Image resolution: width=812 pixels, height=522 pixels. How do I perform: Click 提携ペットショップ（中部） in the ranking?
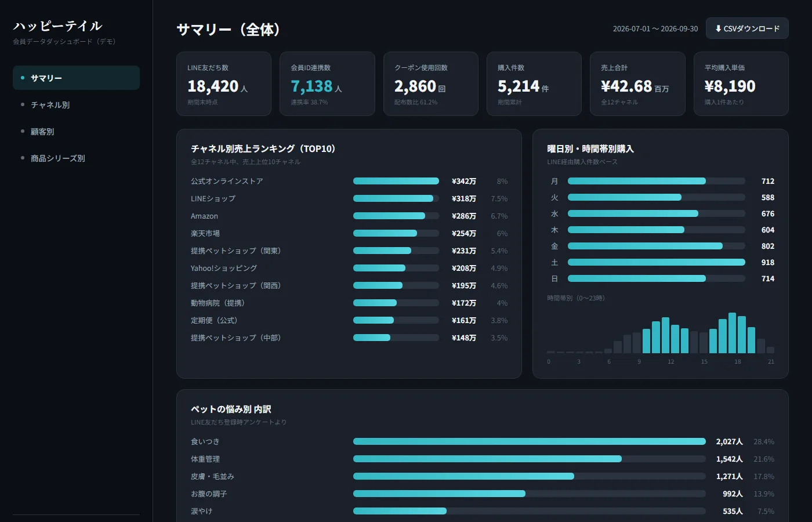coord(235,338)
